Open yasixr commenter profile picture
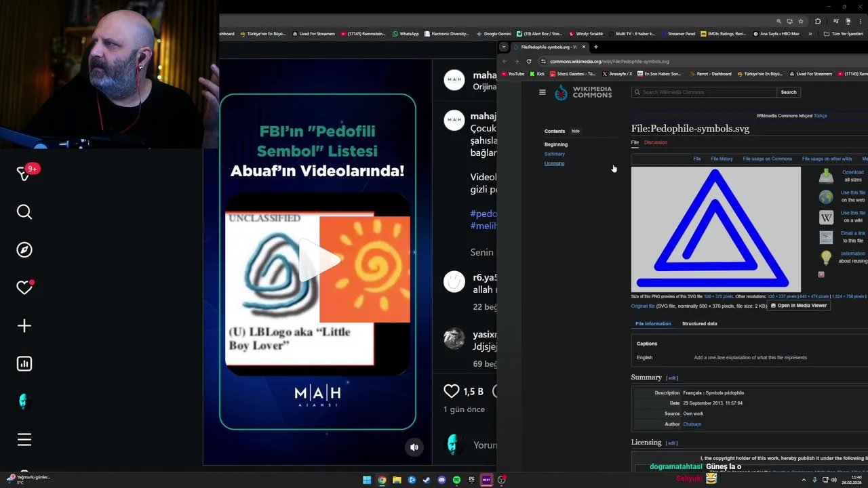The height and width of the screenshot is (488, 868). click(x=454, y=338)
